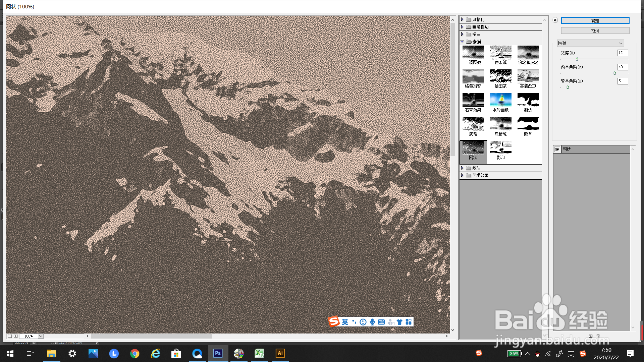Choose the 水彩画纸 filter thumbnail

pos(500,100)
